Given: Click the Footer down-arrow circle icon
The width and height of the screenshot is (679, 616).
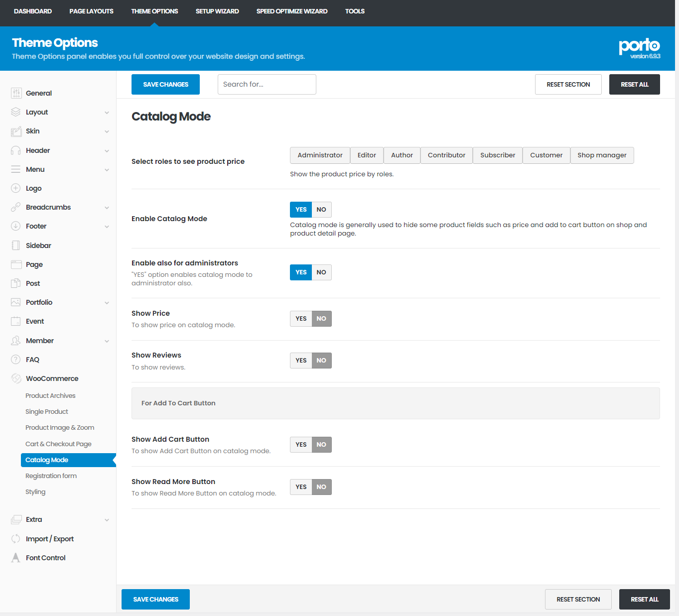Looking at the screenshot, I should pos(16,226).
